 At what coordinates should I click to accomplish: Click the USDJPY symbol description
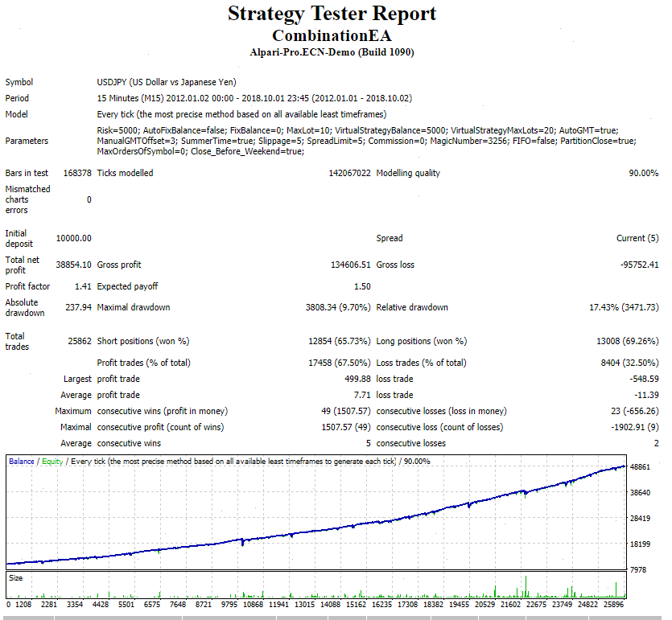point(167,82)
